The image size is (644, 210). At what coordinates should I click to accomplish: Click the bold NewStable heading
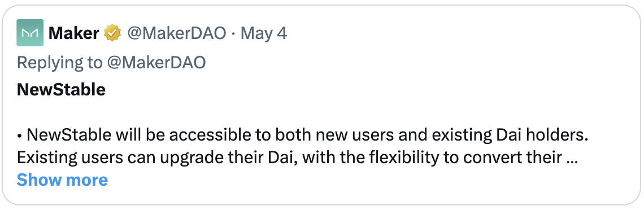tap(61, 89)
